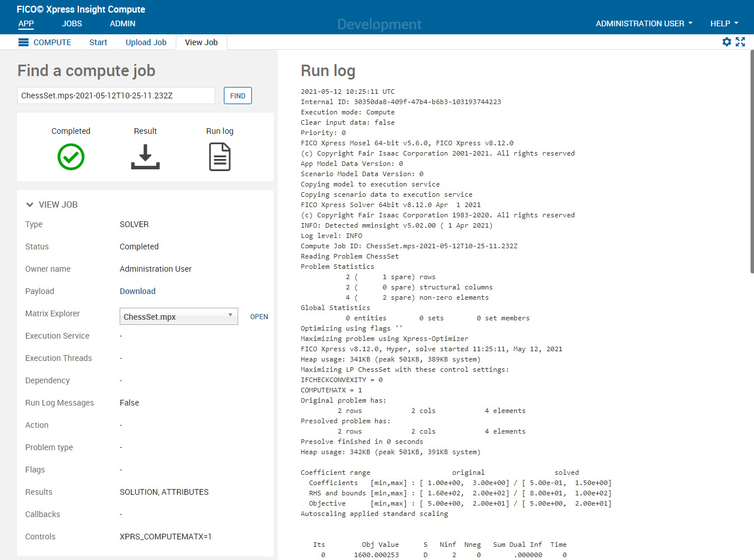Select the Status value Completed
Screen dimensions: 754x560
(139, 247)
